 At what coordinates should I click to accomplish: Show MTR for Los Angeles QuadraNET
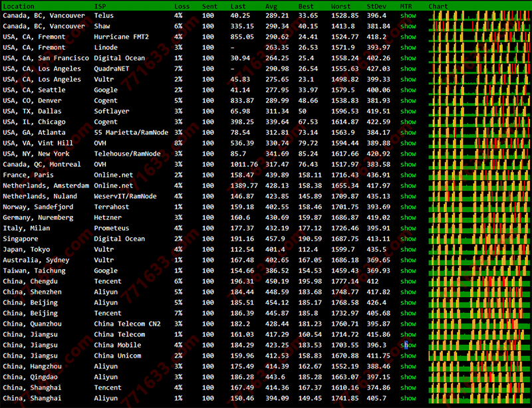tap(408, 68)
